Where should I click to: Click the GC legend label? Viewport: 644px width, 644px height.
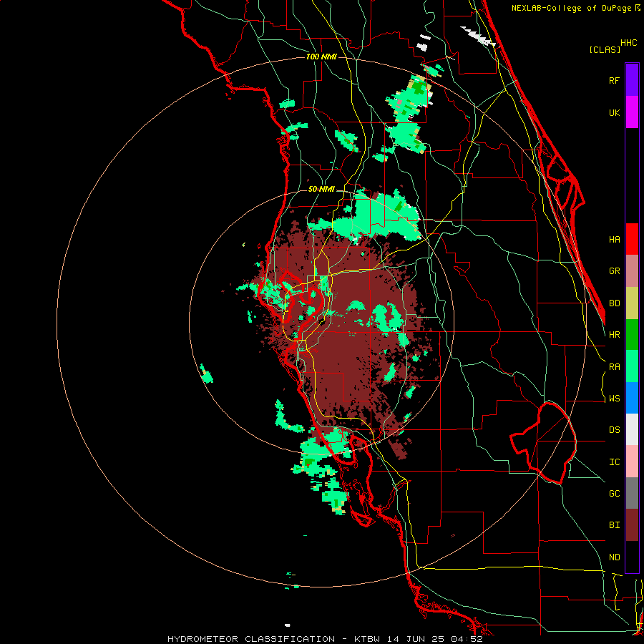click(x=615, y=494)
